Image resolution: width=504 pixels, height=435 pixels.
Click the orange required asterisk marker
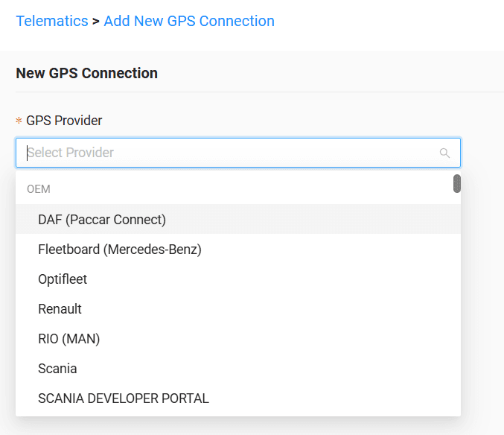pyautogui.click(x=19, y=121)
